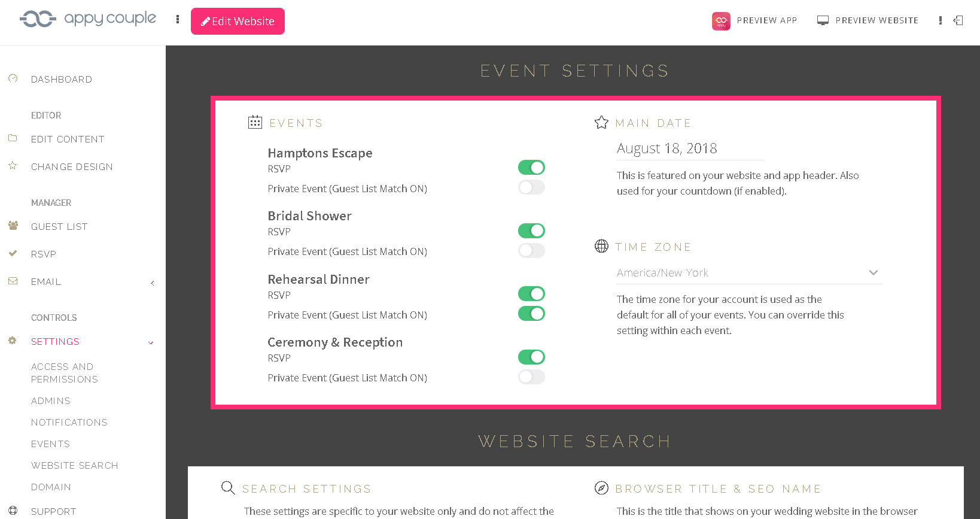Open Guest List in sidebar
This screenshot has height=519, width=980.
(59, 227)
